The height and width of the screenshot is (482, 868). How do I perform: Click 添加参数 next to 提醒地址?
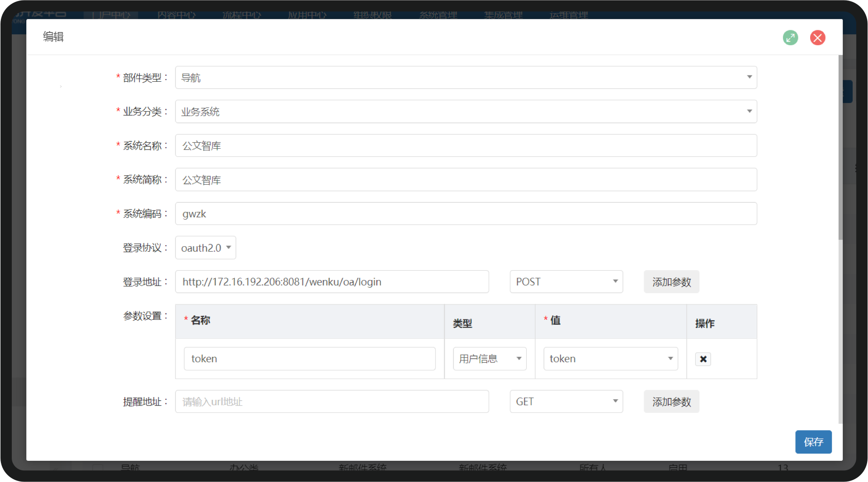coord(671,402)
